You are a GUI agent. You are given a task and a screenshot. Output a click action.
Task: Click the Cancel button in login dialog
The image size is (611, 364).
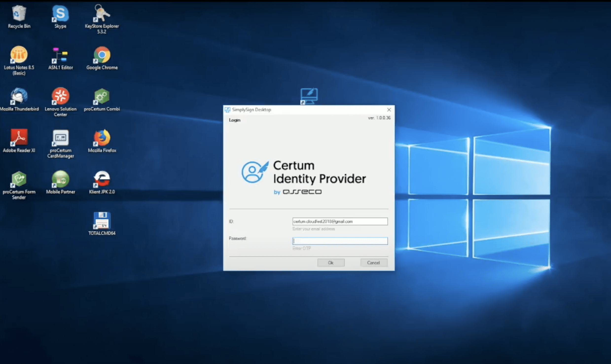[374, 263]
